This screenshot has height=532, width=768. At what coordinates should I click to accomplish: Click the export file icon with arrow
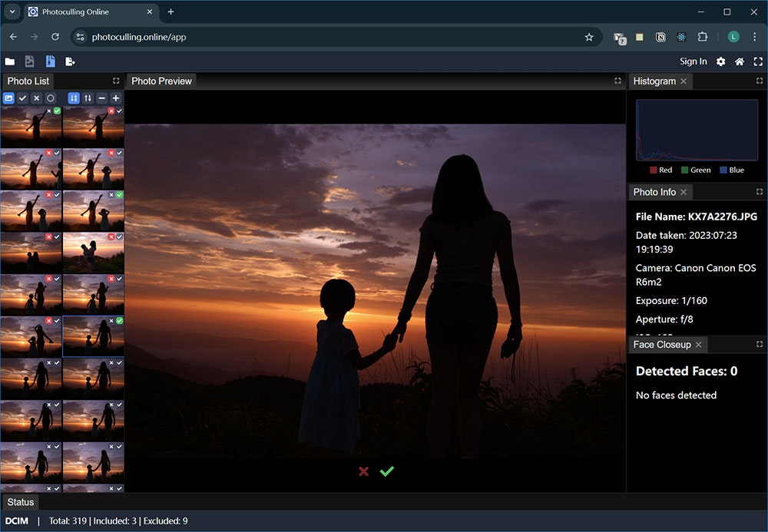70,61
